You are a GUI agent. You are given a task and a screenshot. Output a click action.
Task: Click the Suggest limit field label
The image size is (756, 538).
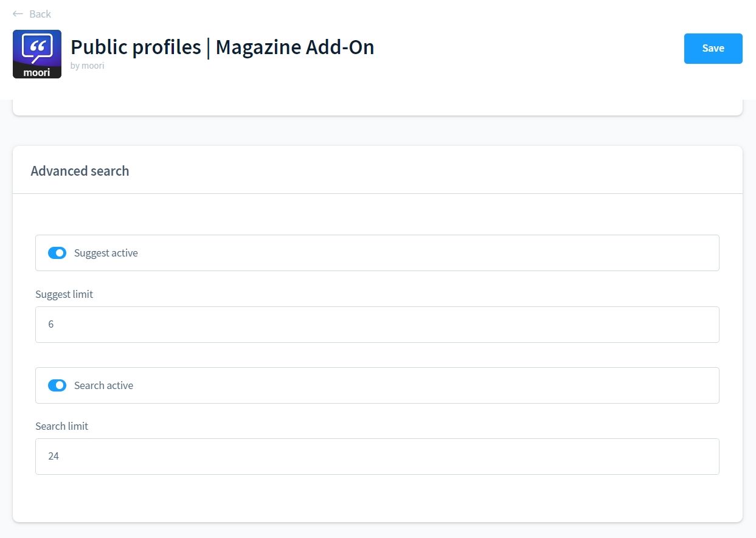pyautogui.click(x=64, y=294)
